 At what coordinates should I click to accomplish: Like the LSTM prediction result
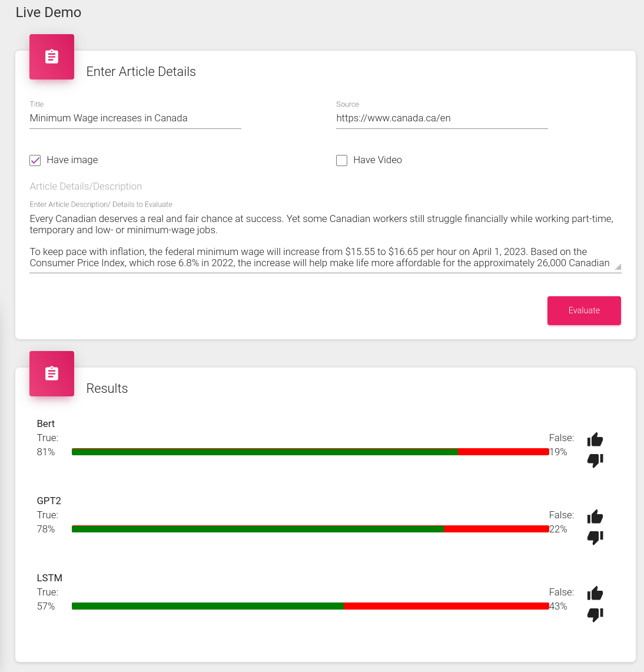(x=595, y=594)
